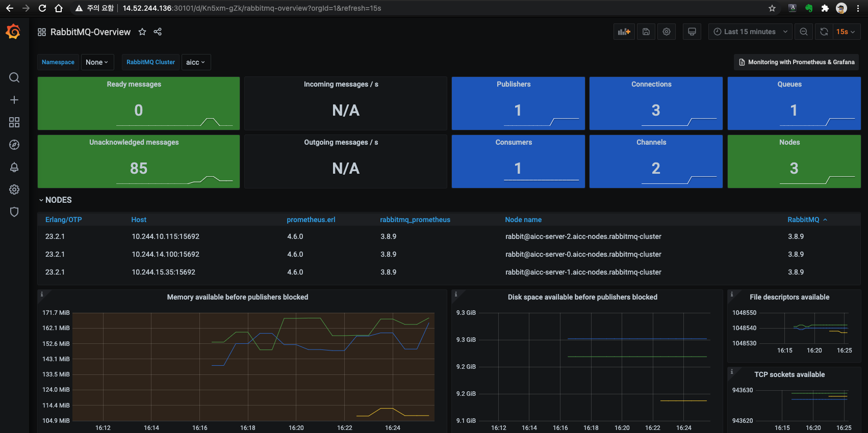868x433 pixels.
Task: Sort table by Host column
Action: tap(139, 220)
